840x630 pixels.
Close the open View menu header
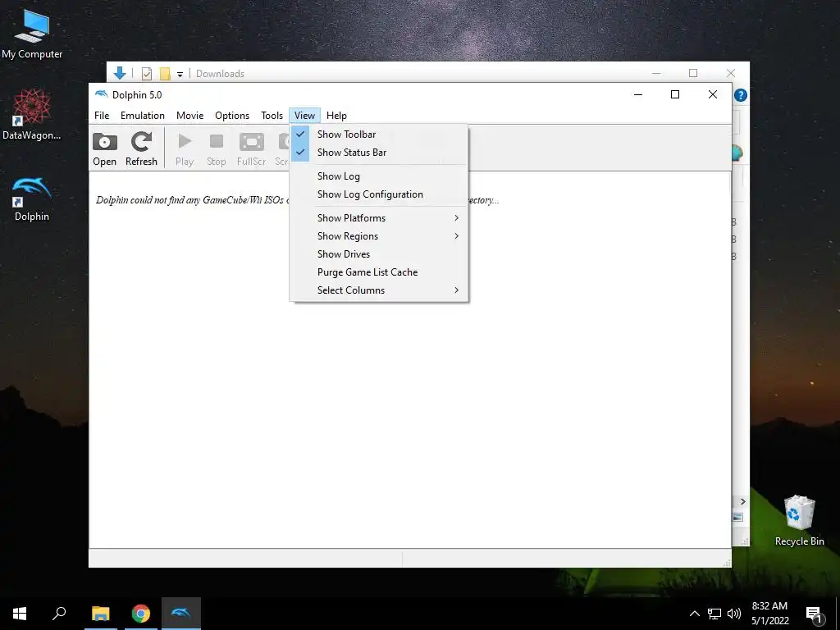[304, 116]
